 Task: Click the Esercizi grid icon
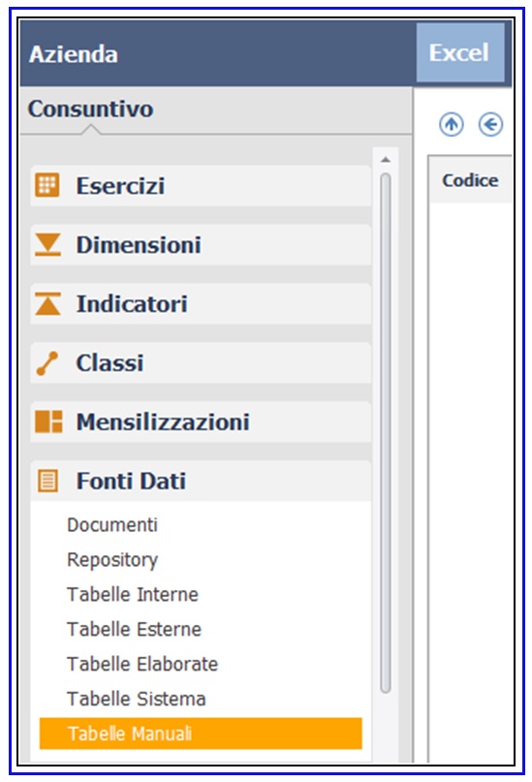tap(47, 185)
